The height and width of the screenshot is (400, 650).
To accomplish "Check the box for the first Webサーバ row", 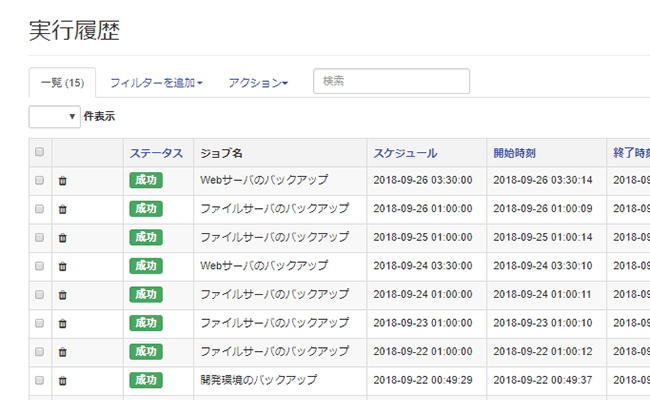I will tap(40, 181).
